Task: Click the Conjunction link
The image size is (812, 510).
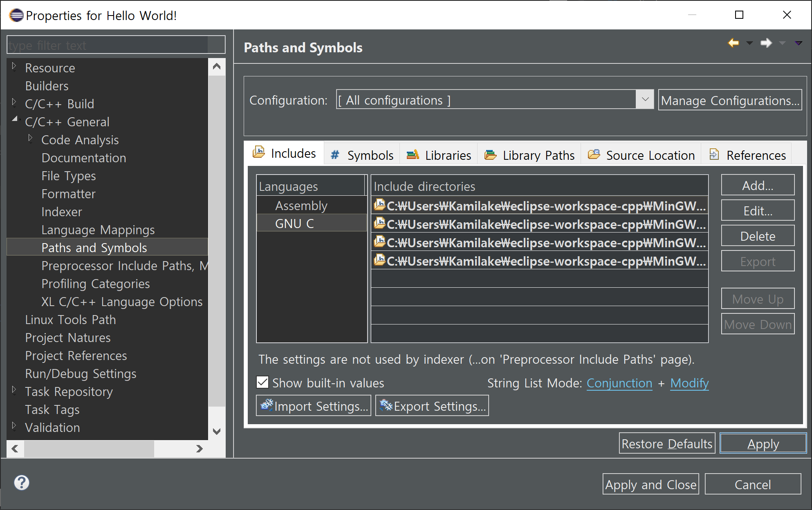Action: [619, 383]
